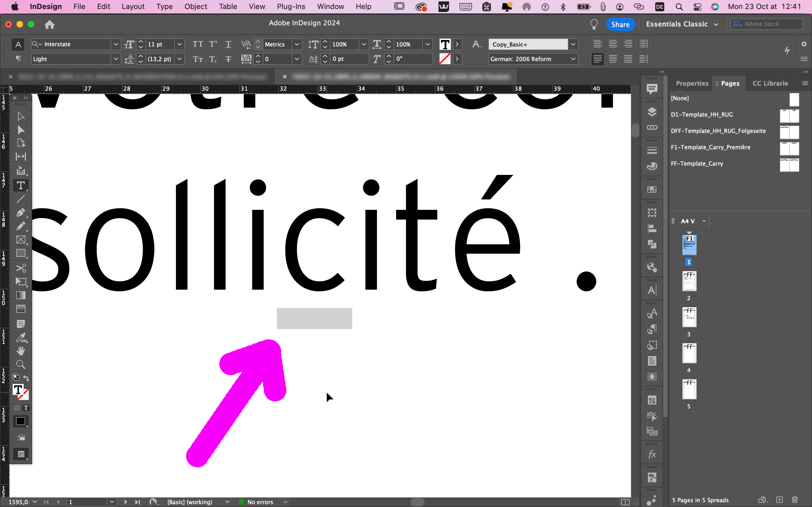Select the Pen tool
The width and height of the screenshot is (812, 507).
tap(21, 213)
